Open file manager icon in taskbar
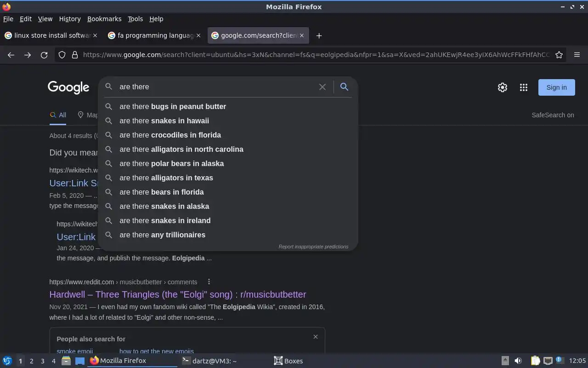This screenshot has height=368, width=588. click(66, 361)
